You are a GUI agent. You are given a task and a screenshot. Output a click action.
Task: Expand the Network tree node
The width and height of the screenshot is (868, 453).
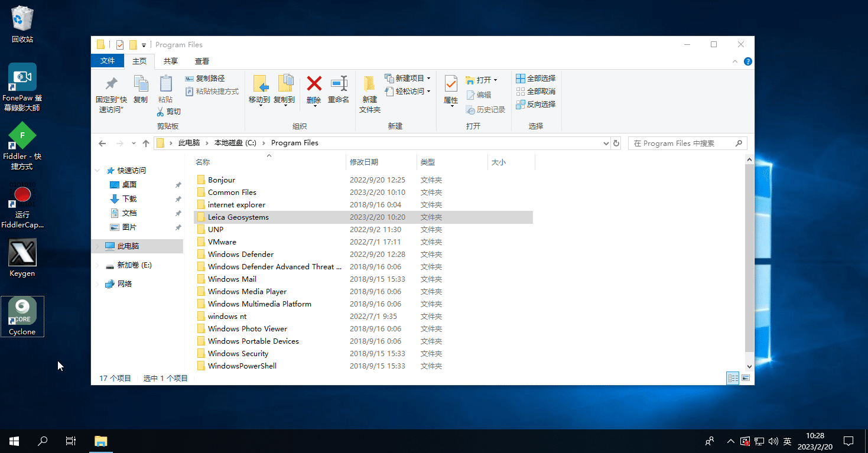tap(97, 284)
